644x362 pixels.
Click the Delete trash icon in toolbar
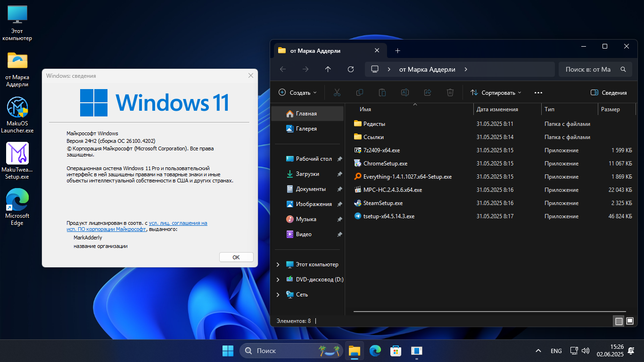pyautogui.click(x=450, y=93)
